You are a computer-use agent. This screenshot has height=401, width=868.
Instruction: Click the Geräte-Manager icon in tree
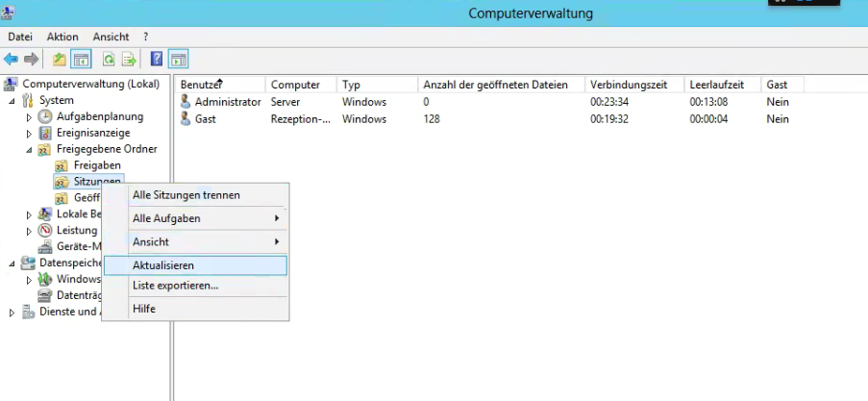click(x=45, y=246)
